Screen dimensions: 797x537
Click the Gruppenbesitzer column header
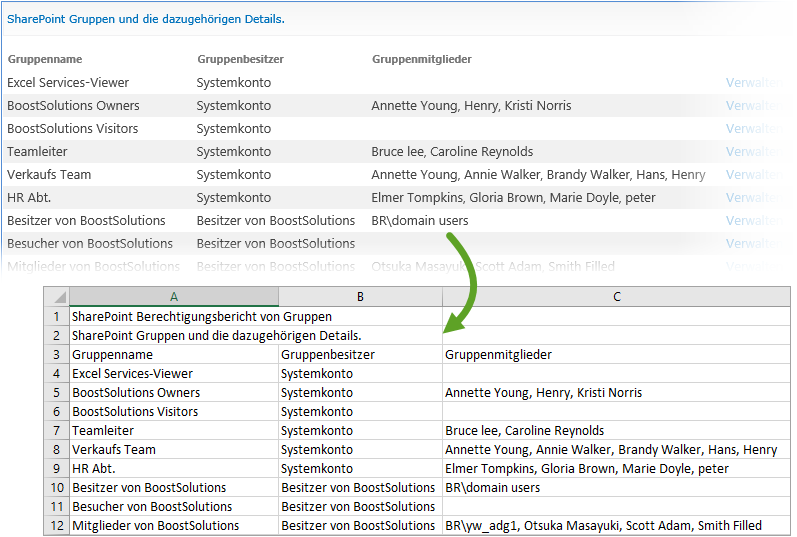pyautogui.click(x=240, y=59)
